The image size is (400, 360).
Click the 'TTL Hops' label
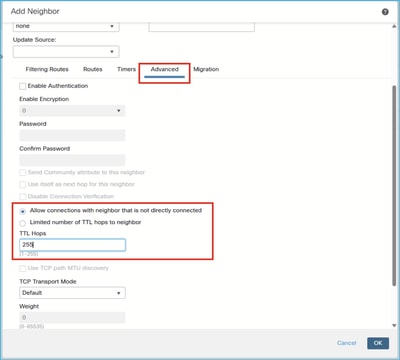click(33, 233)
